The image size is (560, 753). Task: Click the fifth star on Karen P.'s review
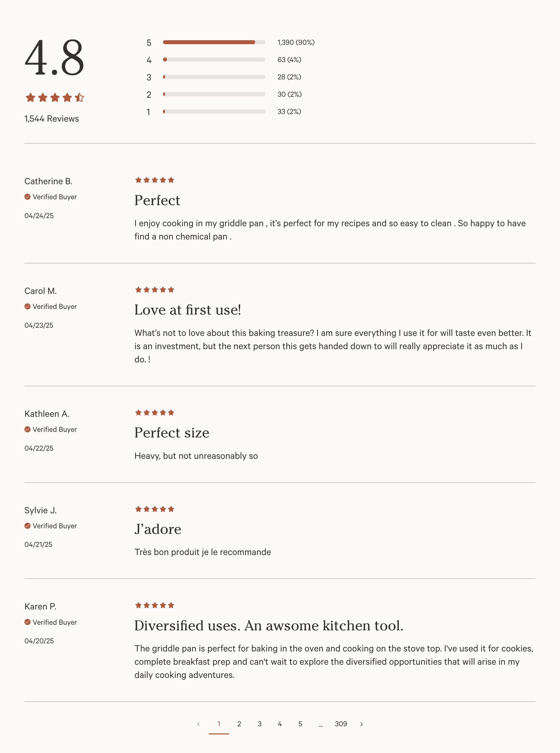pos(171,605)
